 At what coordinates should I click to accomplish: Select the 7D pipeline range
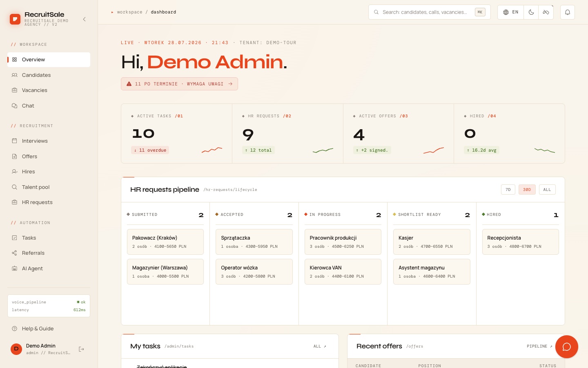point(508,190)
